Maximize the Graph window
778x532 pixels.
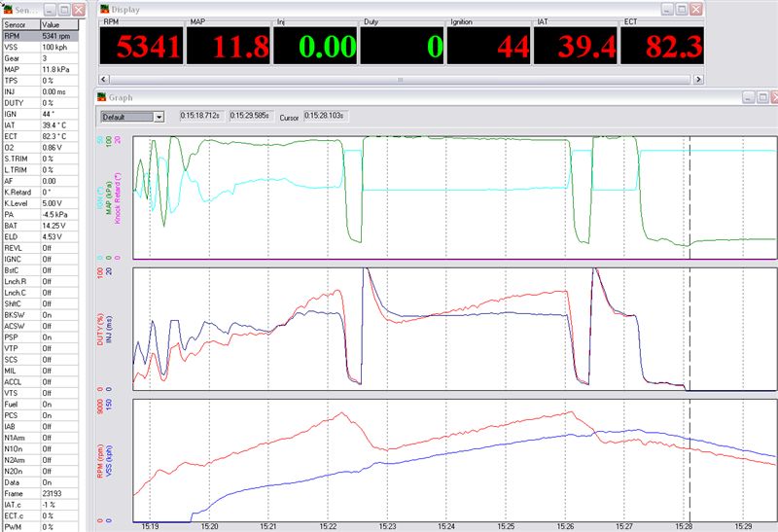763,97
